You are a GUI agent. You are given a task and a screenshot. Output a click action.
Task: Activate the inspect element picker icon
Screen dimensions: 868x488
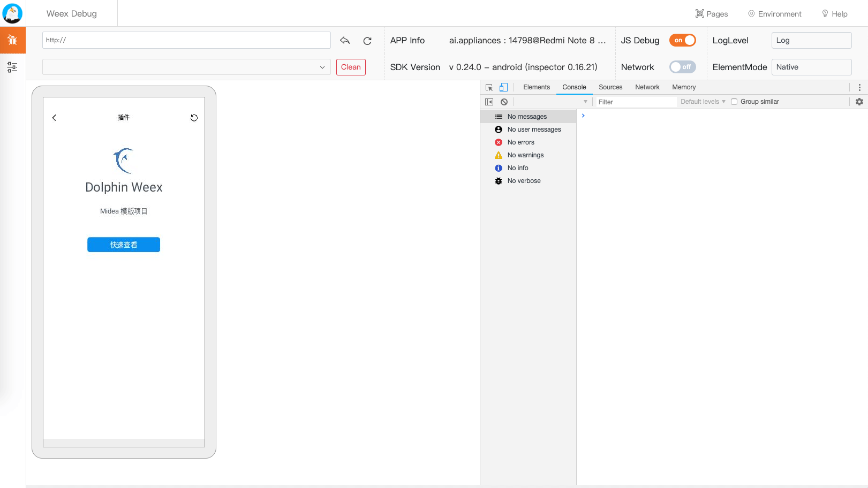[489, 87]
